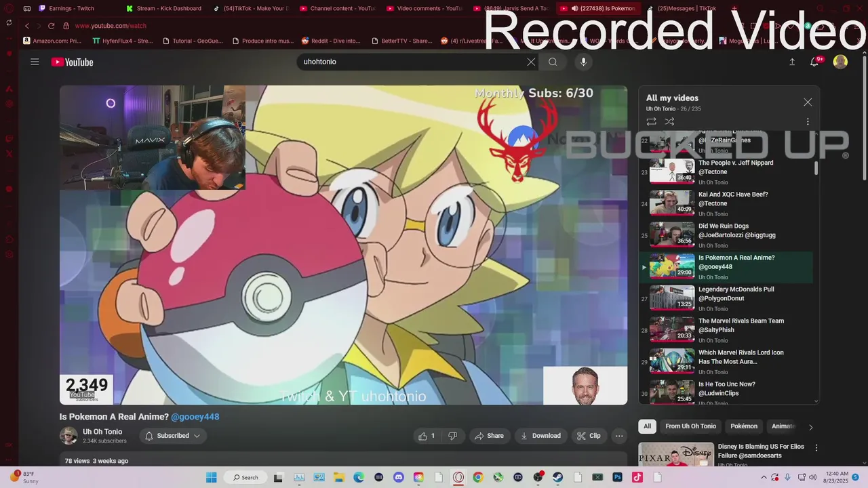Viewport: 868px width, 488px height.
Task: Open the @gooey448 channel link in the title
Action: tap(195, 417)
